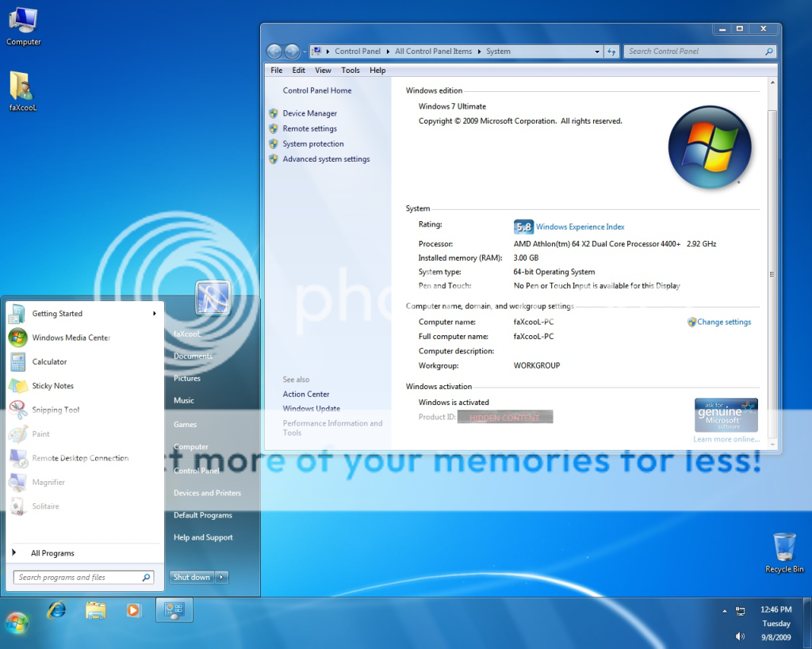Expand the arrow after All Control Panel Items

point(479,52)
